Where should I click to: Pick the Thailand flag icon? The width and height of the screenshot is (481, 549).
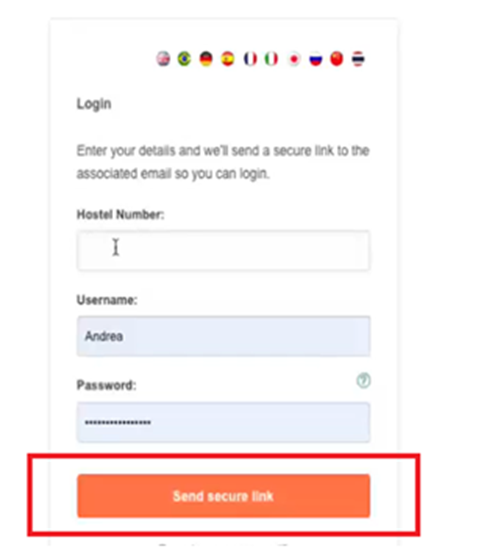358,58
